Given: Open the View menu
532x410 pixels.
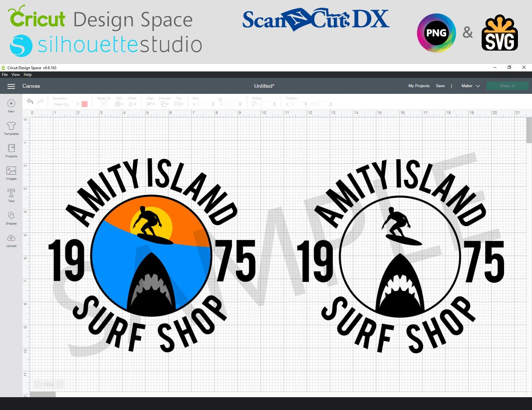Looking at the screenshot, I should click(15, 74).
